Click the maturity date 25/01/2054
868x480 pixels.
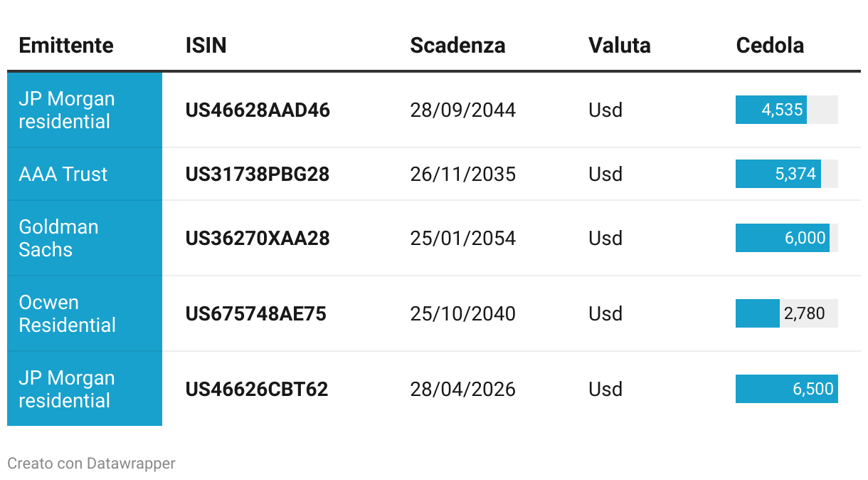(x=462, y=239)
